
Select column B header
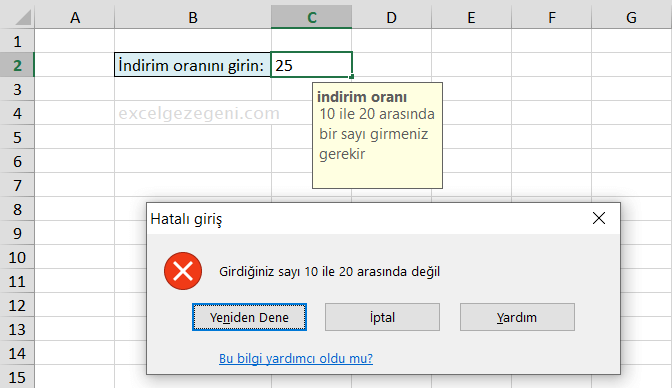[x=193, y=17]
